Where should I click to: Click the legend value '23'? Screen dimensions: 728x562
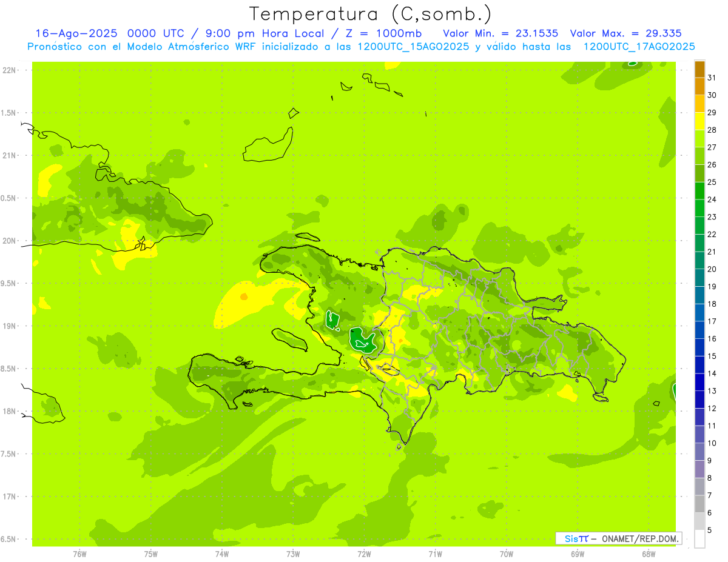[712, 217]
